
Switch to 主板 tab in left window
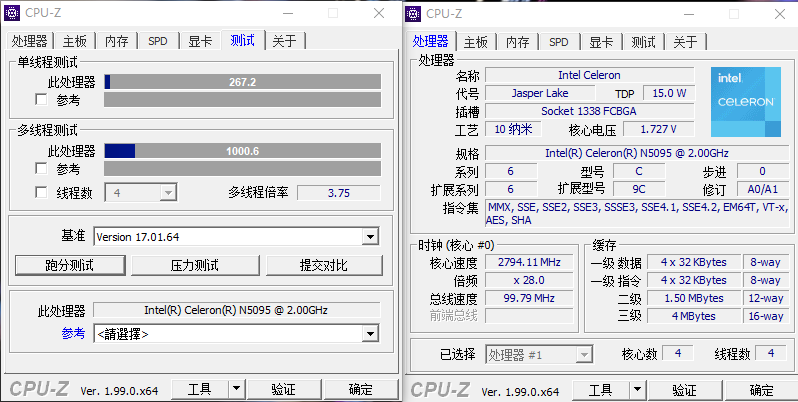pos(74,41)
